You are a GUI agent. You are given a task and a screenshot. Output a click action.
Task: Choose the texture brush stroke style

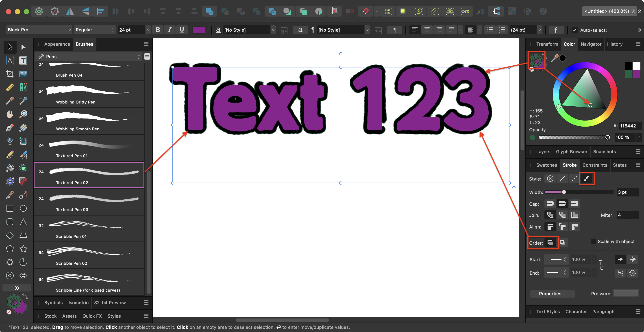(x=587, y=179)
